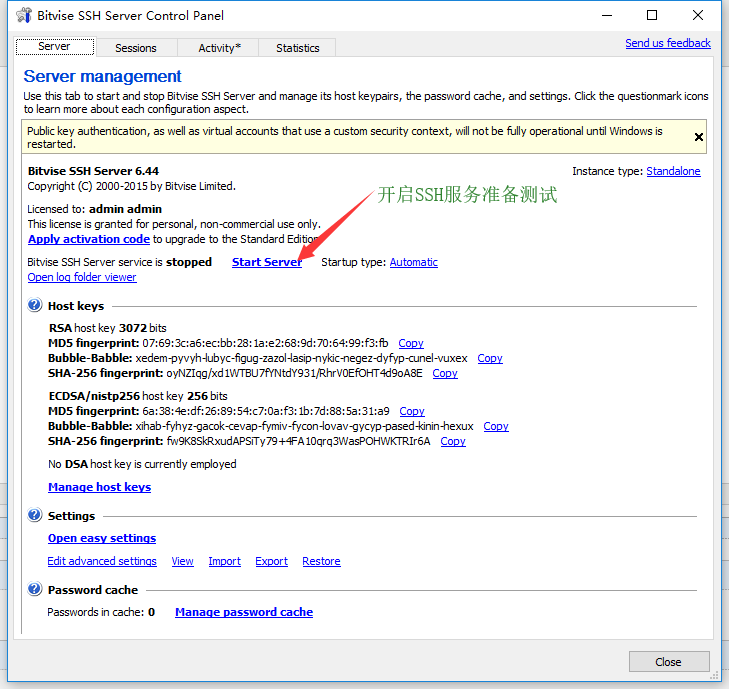Click the Password cache help questionmark icon

coord(34,589)
